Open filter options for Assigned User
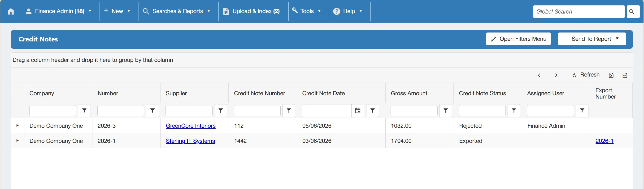Image resolution: width=644 pixels, height=189 pixels. [582, 110]
